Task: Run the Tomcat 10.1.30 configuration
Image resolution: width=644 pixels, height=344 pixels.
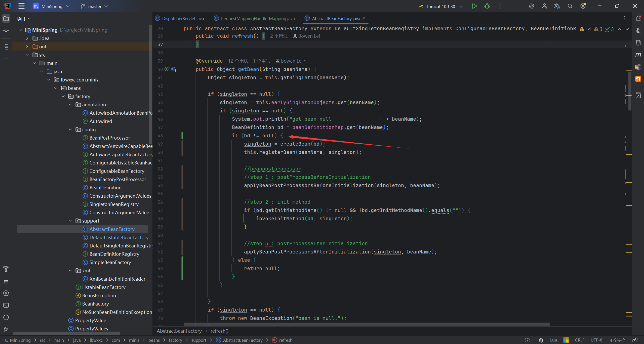Action: pos(474,6)
